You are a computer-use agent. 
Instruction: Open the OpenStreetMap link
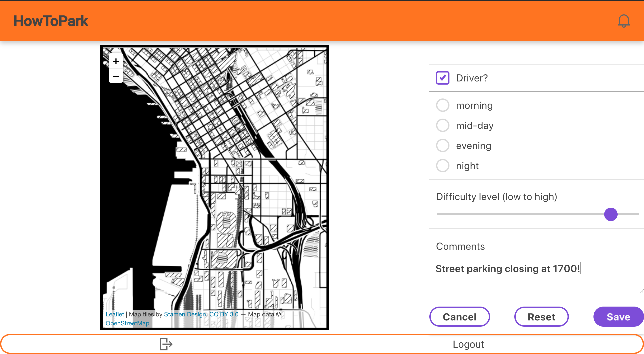pyautogui.click(x=127, y=323)
